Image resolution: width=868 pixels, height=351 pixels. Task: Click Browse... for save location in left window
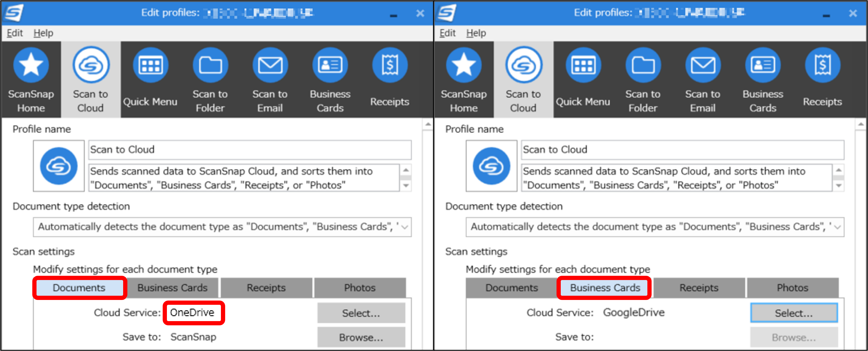click(361, 337)
